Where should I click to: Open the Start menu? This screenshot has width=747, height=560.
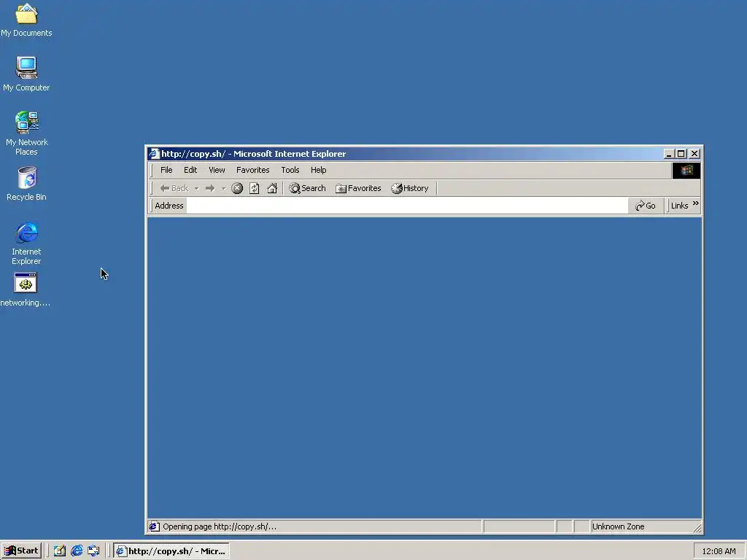coord(21,551)
